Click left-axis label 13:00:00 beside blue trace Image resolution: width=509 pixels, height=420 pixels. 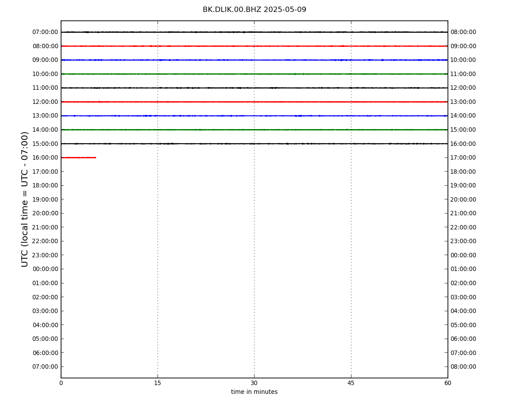tap(45, 116)
